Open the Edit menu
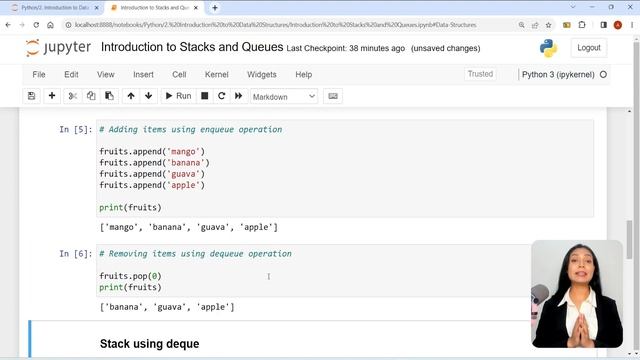Viewport: 640px width, 360px height. point(71,75)
